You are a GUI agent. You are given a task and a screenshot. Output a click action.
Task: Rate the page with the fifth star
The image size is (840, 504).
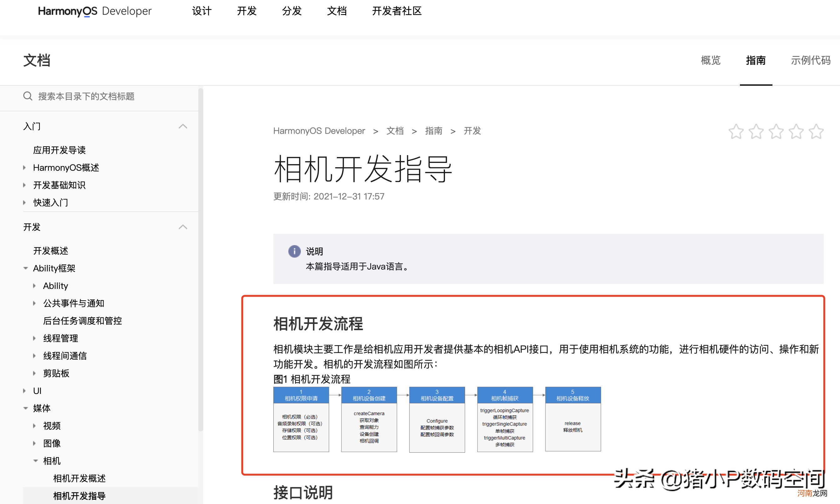[816, 131]
